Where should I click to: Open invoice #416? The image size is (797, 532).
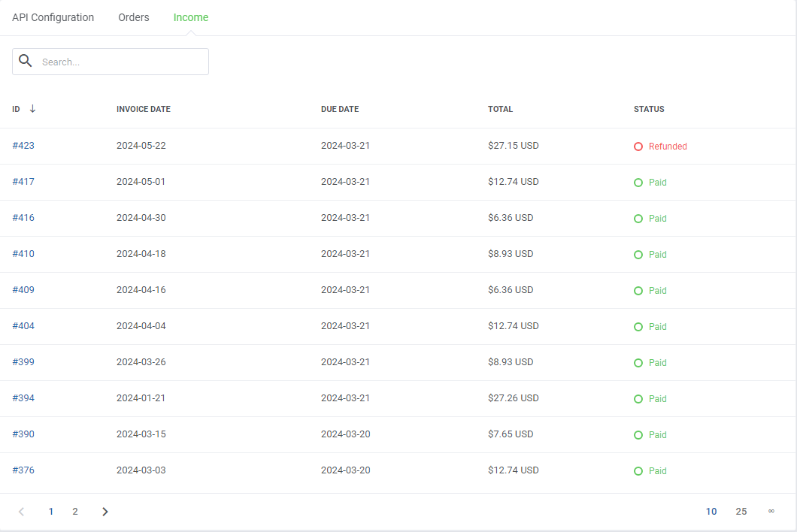pyautogui.click(x=23, y=217)
